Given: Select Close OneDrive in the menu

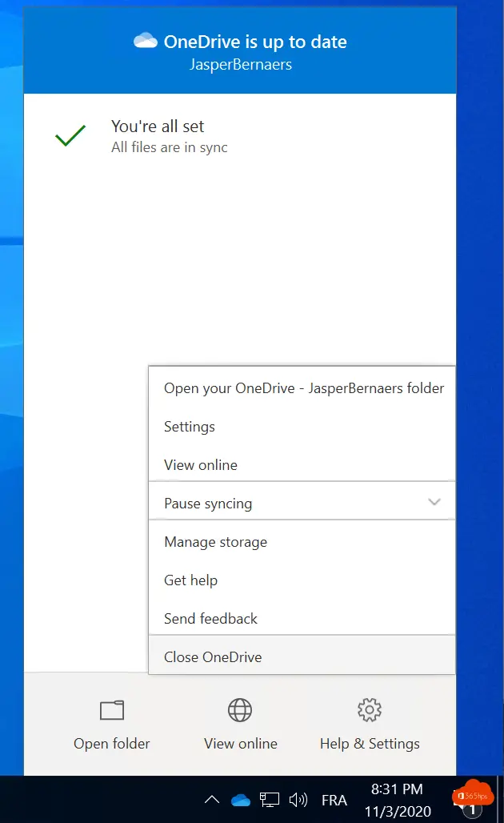Looking at the screenshot, I should click(302, 656).
